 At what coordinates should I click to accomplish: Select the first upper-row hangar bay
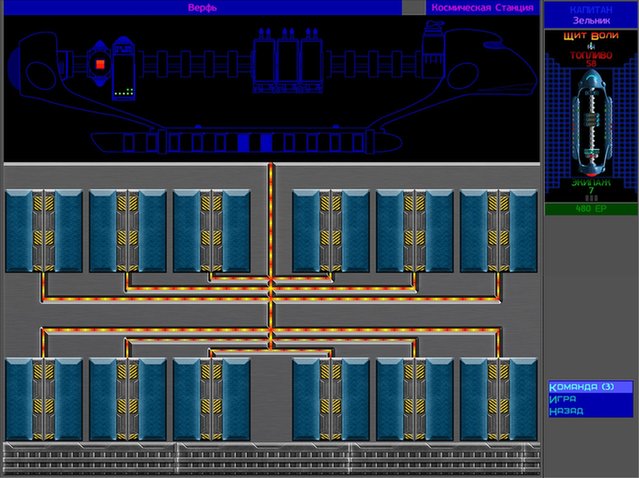point(44,231)
